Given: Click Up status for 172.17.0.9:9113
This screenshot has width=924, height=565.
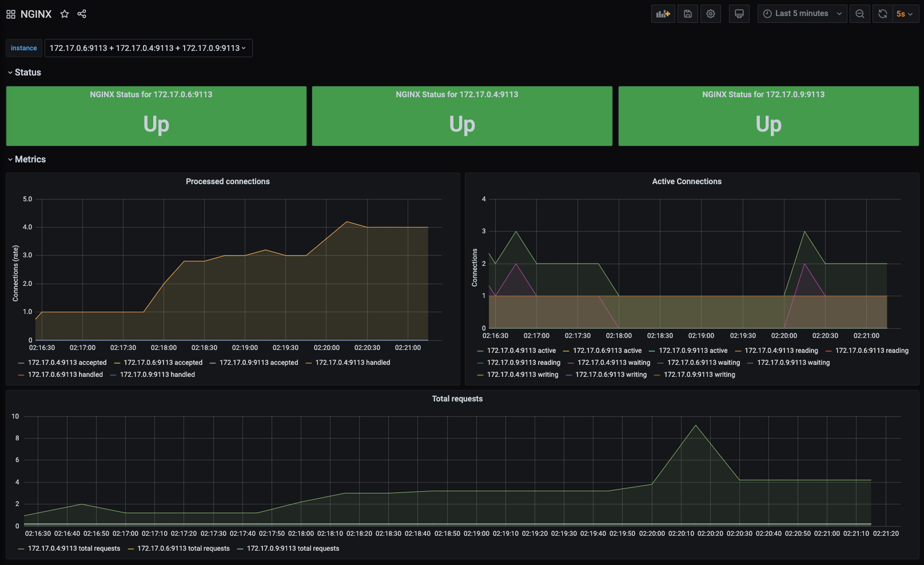Looking at the screenshot, I should point(768,124).
